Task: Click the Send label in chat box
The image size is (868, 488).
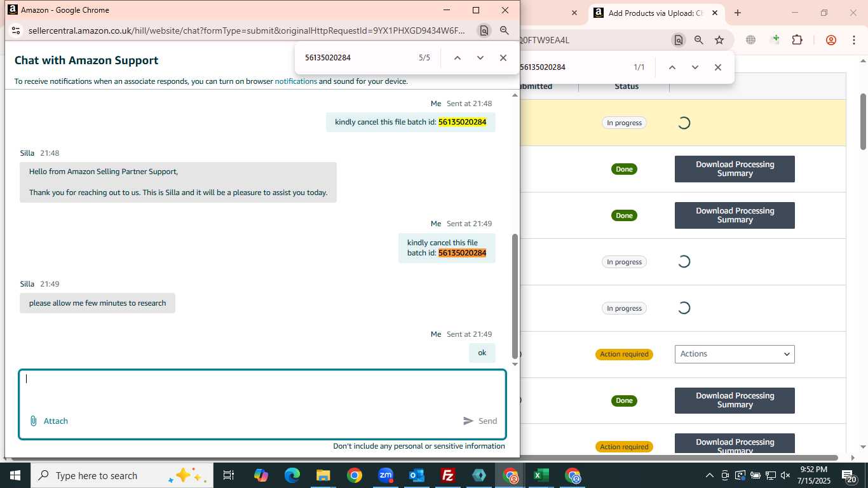Action: pyautogui.click(x=487, y=421)
